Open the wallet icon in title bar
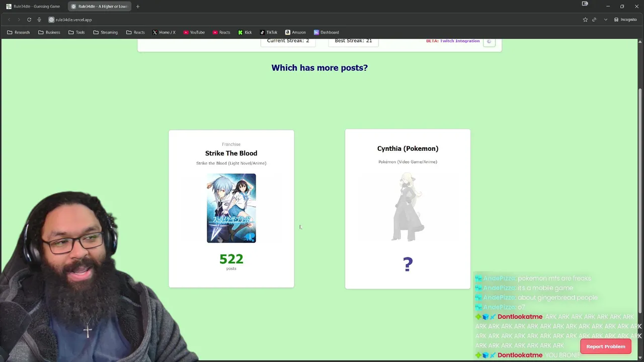Viewport: 644px width, 362px height. [x=585, y=4]
